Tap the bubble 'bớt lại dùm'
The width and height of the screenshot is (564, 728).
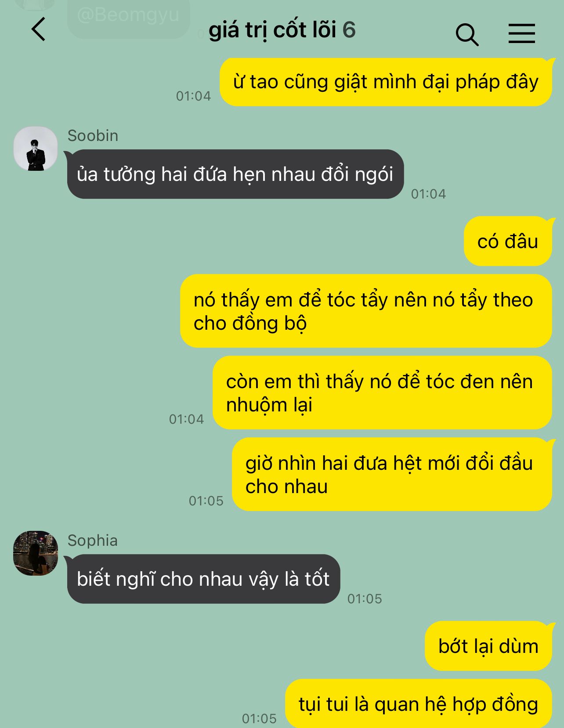click(x=488, y=646)
